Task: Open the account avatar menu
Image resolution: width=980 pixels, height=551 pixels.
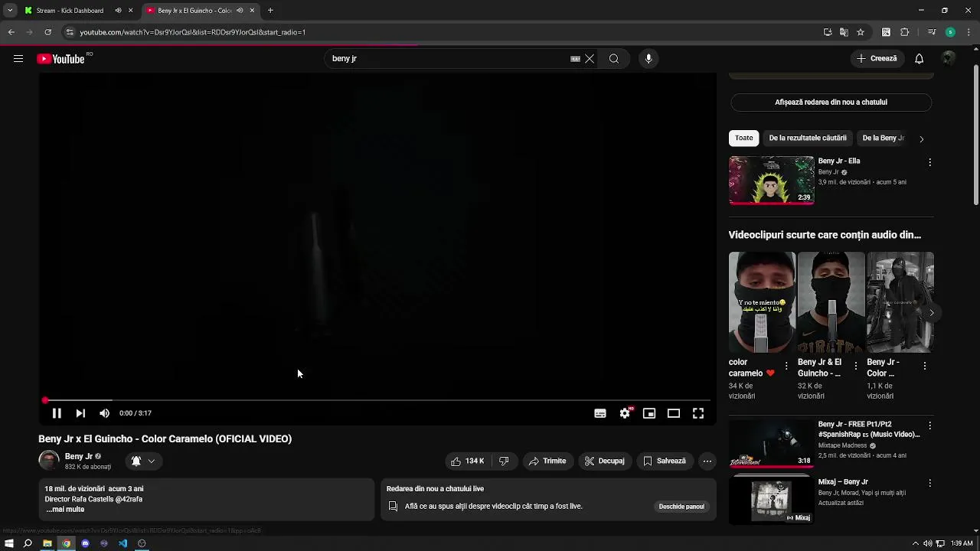Action: pos(949,59)
